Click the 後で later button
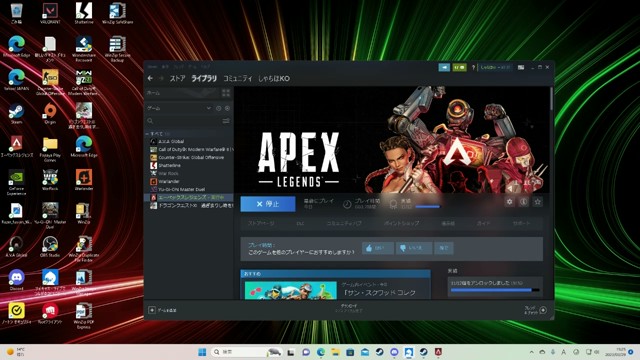Image resolution: width=640 pixels, height=360 pixels. point(444,248)
